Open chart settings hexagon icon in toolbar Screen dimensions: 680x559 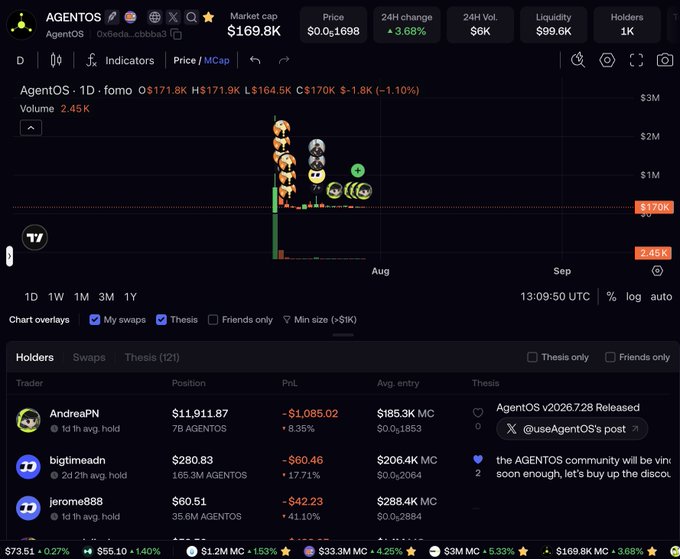click(x=607, y=60)
